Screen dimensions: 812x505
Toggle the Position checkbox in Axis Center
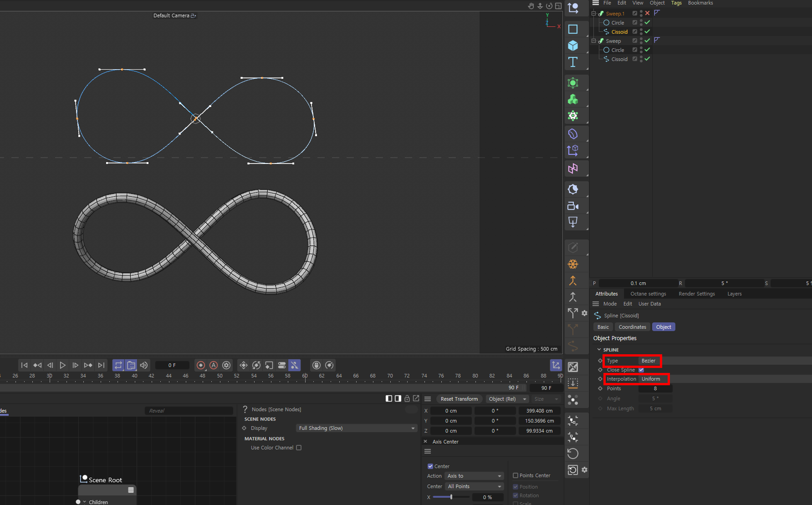[x=516, y=487]
